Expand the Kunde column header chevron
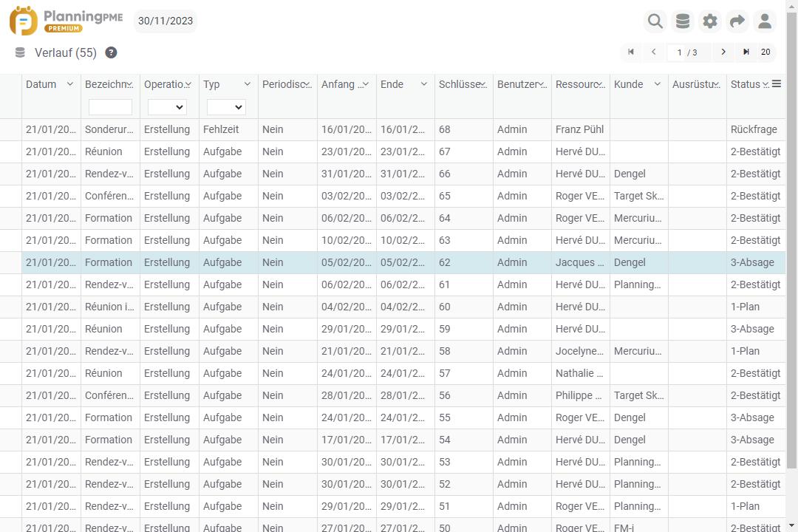 coord(657,84)
